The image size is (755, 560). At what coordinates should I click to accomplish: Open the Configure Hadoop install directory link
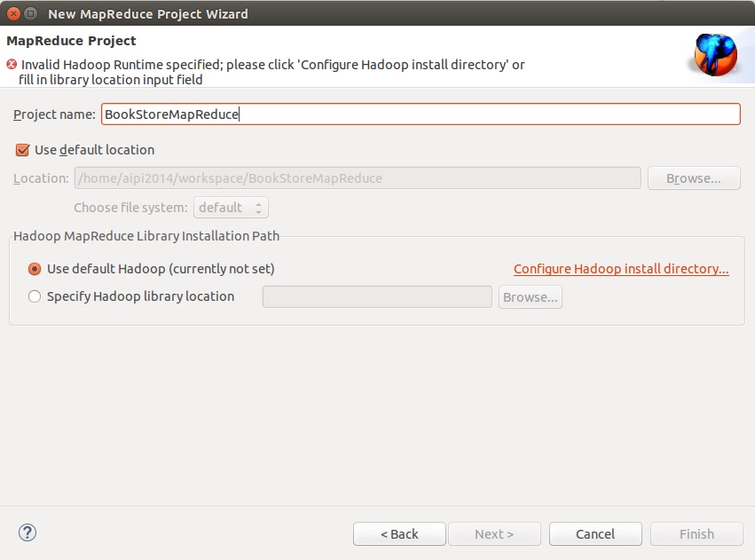tap(621, 269)
